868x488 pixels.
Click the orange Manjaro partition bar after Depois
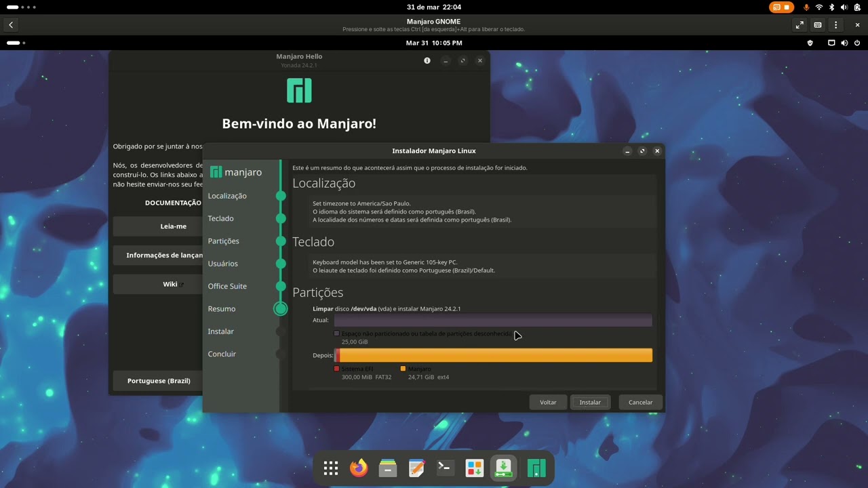click(496, 355)
